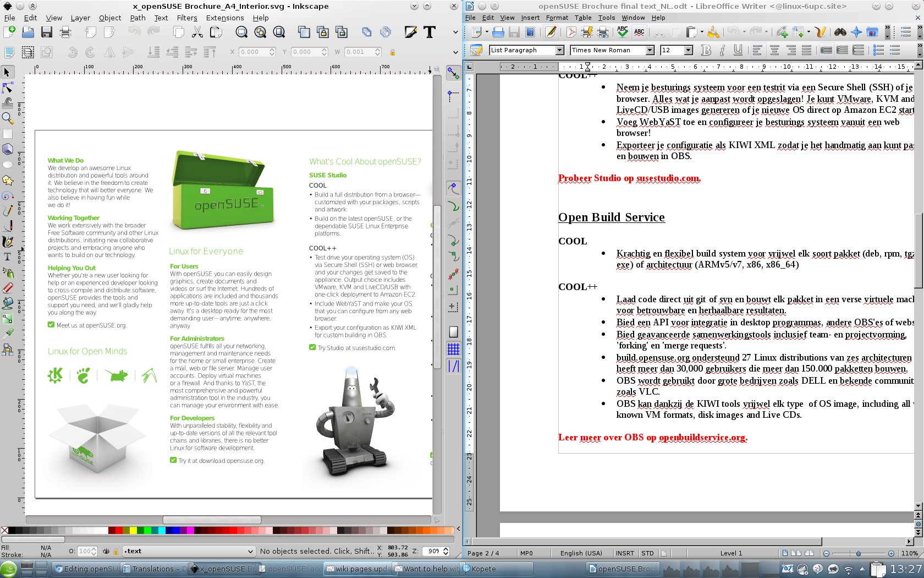
Task: Click the Bold formatting icon in Writer
Action: click(706, 51)
